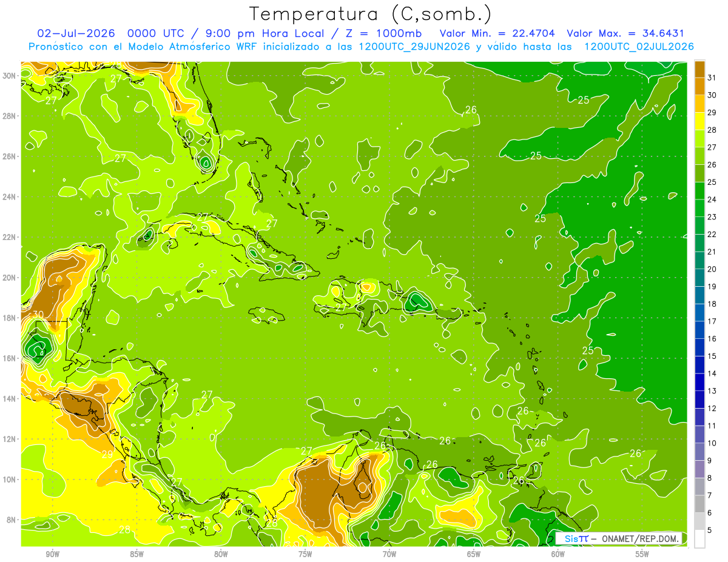Click the white bottom swatch in the color legend
The width and height of the screenshot is (728, 562).
[699, 539]
